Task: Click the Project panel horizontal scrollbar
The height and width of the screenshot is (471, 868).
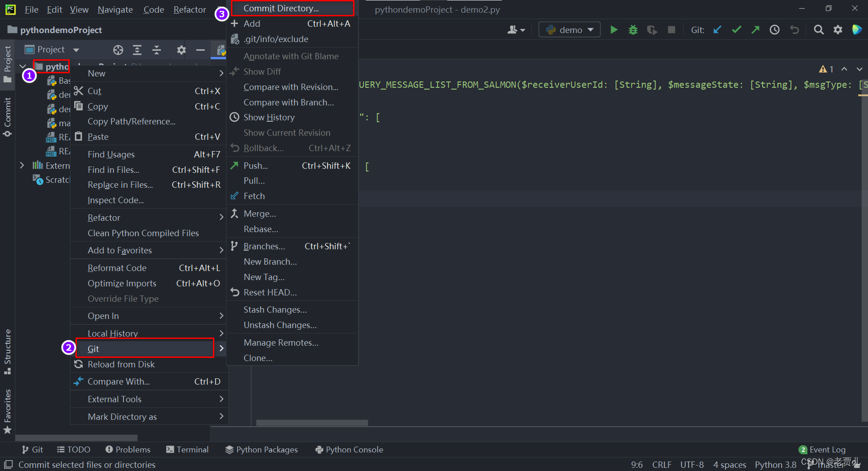Action: click(x=76, y=438)
